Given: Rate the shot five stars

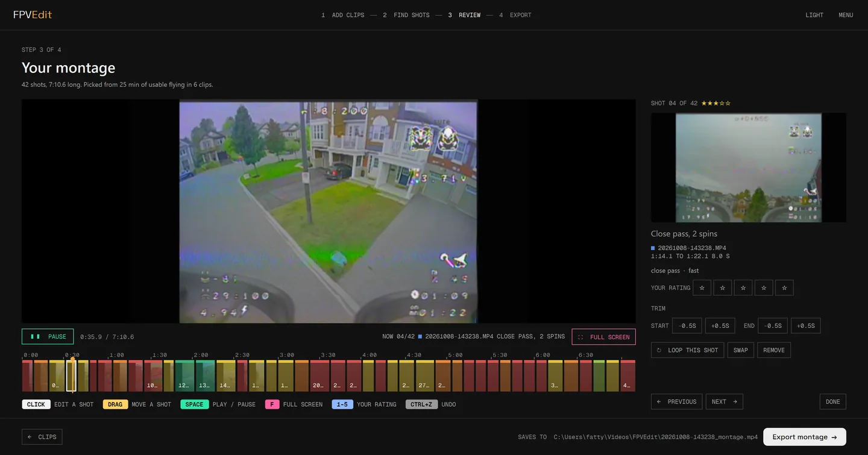Looking at the screenshot, I should 784,288.
